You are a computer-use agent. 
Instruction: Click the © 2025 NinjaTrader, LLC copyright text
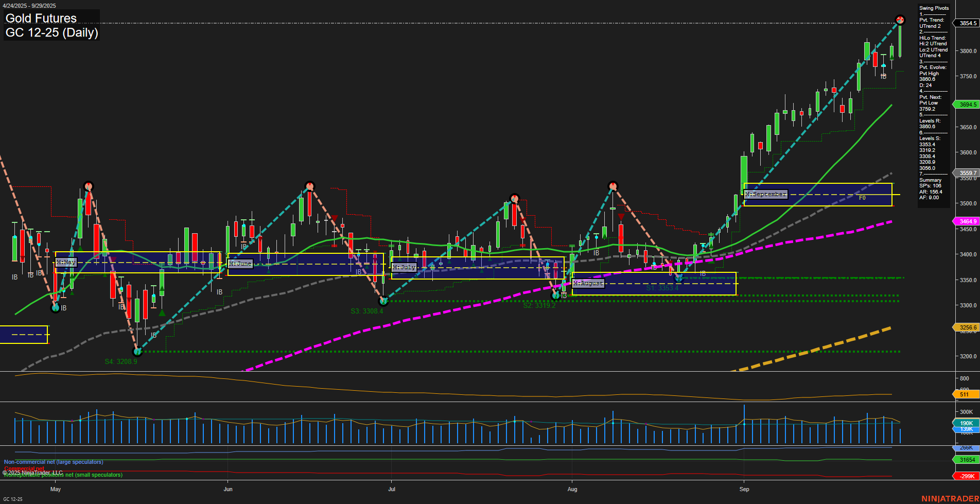point(33,472)
